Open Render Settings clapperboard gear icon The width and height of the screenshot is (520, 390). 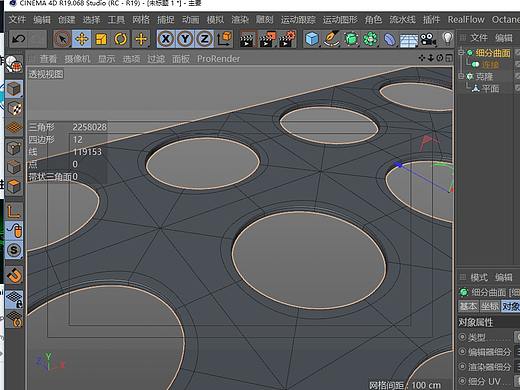click(x=287, y=39)
